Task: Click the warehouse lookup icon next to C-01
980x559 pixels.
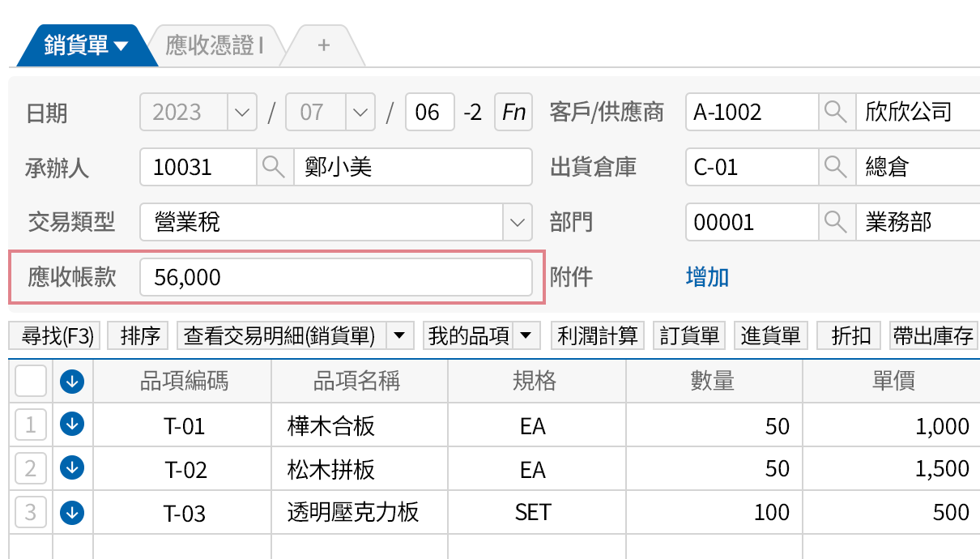Action: tap(835, 167)
